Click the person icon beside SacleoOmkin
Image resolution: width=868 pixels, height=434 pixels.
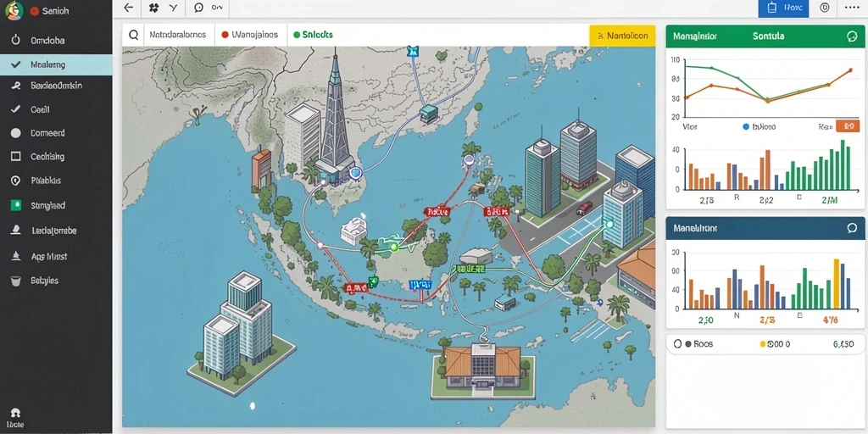point(15,86)
